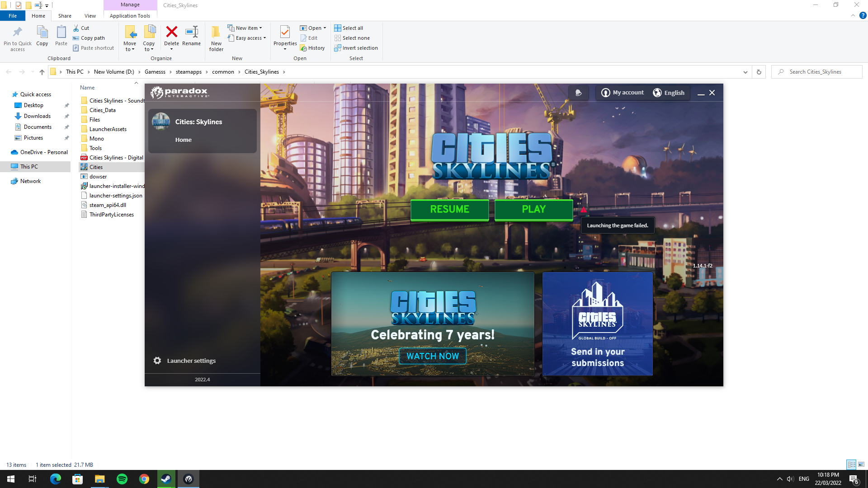Image resolution: width=868 pixels, height=488 pixels.
Task: Click Cut in Clipboard group
Action: [x=81, y=28]
